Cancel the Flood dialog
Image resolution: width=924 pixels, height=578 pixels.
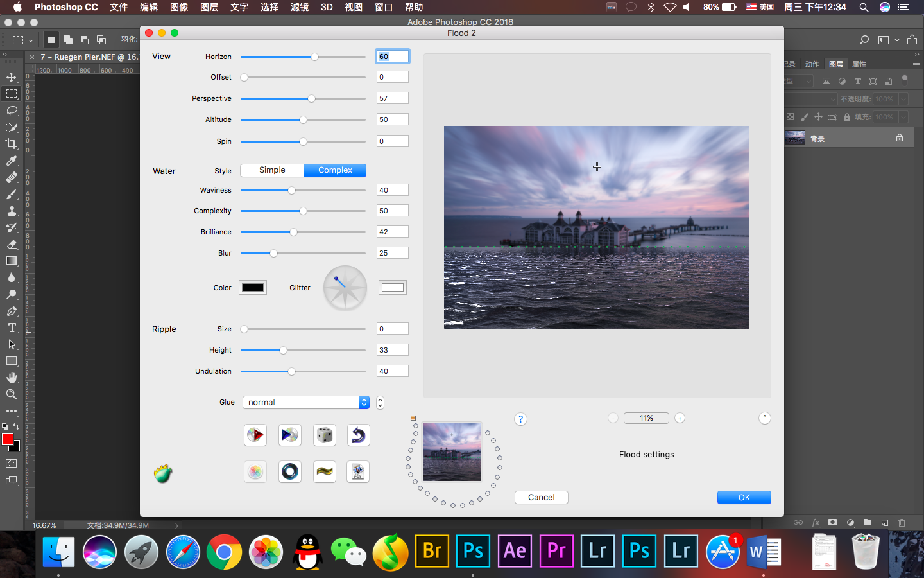coord(541,497)
